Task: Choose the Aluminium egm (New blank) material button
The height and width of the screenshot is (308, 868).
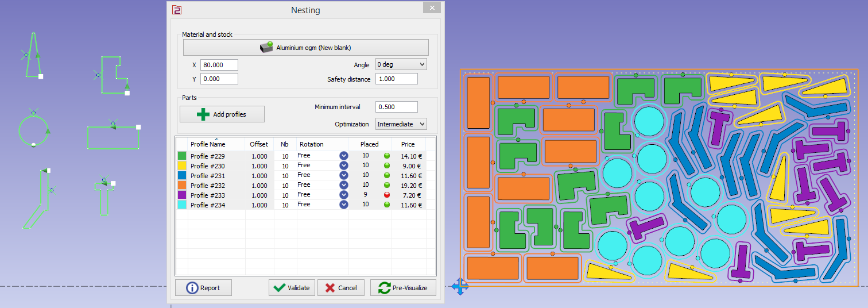Action: pyautogui.click(x=305, y=47)
